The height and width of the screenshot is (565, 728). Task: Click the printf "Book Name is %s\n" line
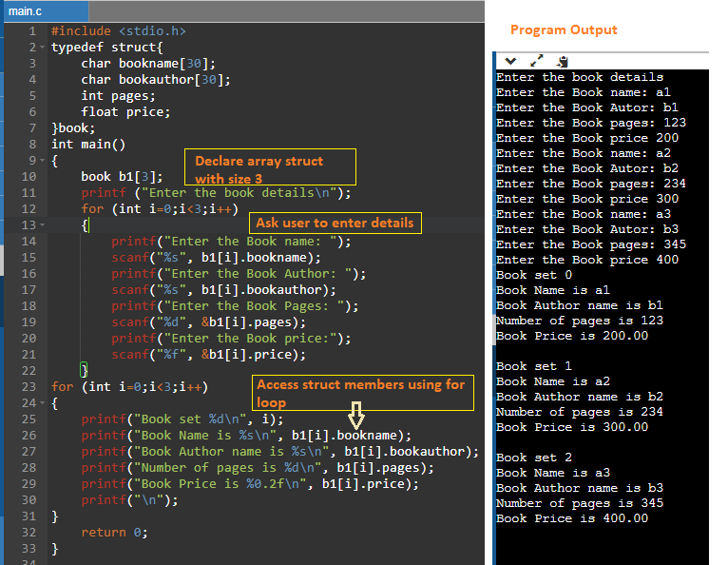[x=246, y=436]
